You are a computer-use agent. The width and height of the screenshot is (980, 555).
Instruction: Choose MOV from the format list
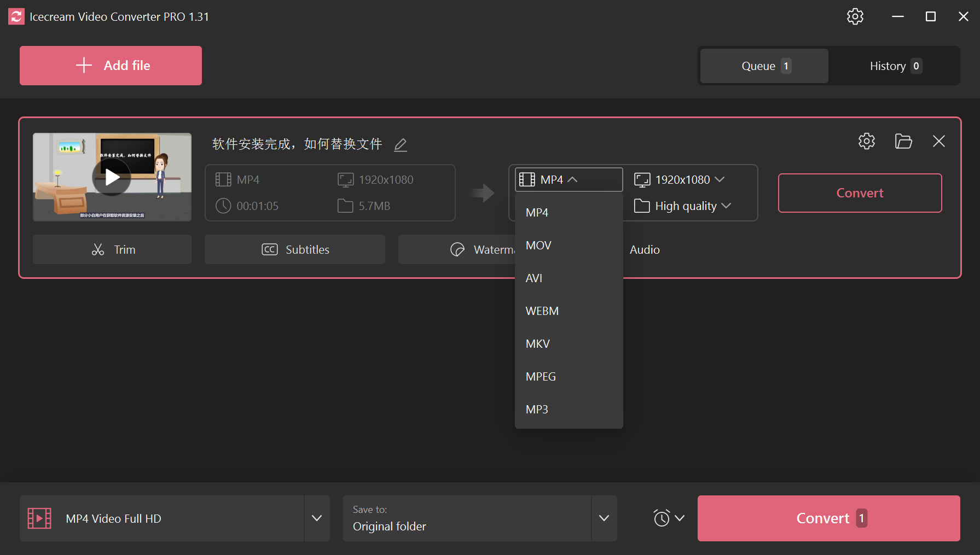pyautogui.click(x=569, y=246)
